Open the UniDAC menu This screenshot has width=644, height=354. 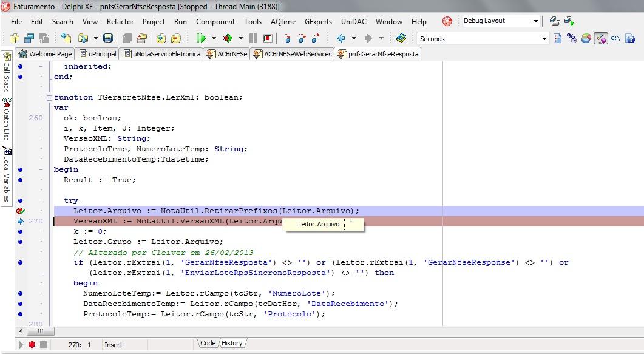(354, 22)
